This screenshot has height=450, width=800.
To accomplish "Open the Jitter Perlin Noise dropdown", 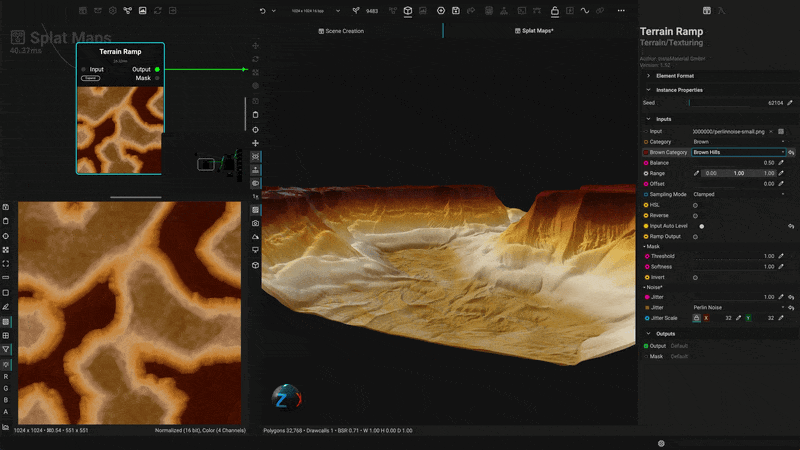I will (738, 308).
